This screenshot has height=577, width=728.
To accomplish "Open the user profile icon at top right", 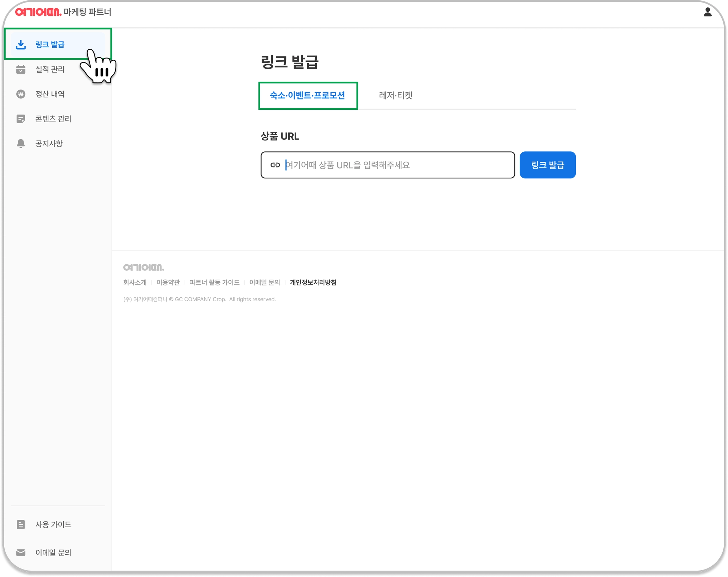I will click(707, 12).
